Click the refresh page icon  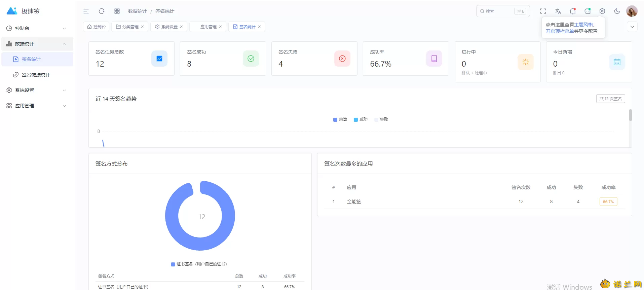click(x=102, y=11)
